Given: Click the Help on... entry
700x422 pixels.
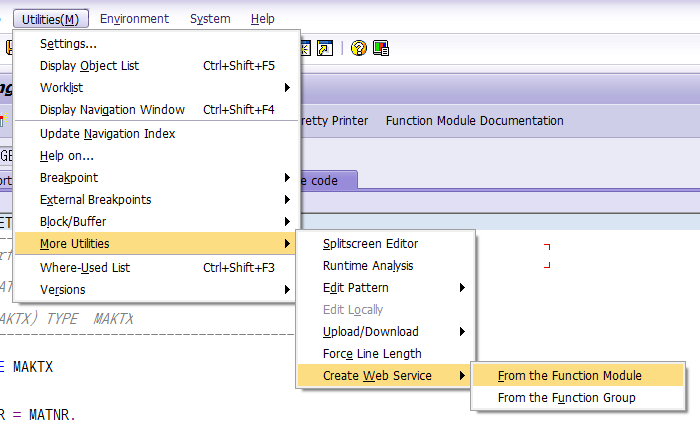Looking at the screenshot, I should 156,156.
